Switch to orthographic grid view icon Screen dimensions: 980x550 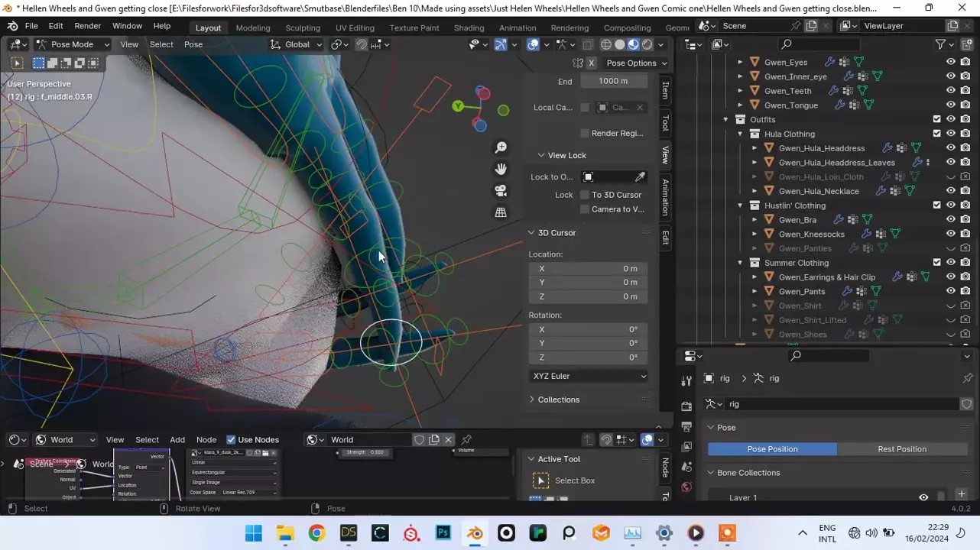coord(501,212)
